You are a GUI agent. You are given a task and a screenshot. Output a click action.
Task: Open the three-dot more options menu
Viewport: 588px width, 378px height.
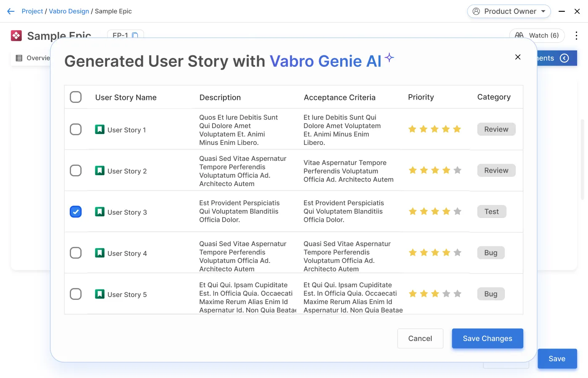(x=576, y=36)
